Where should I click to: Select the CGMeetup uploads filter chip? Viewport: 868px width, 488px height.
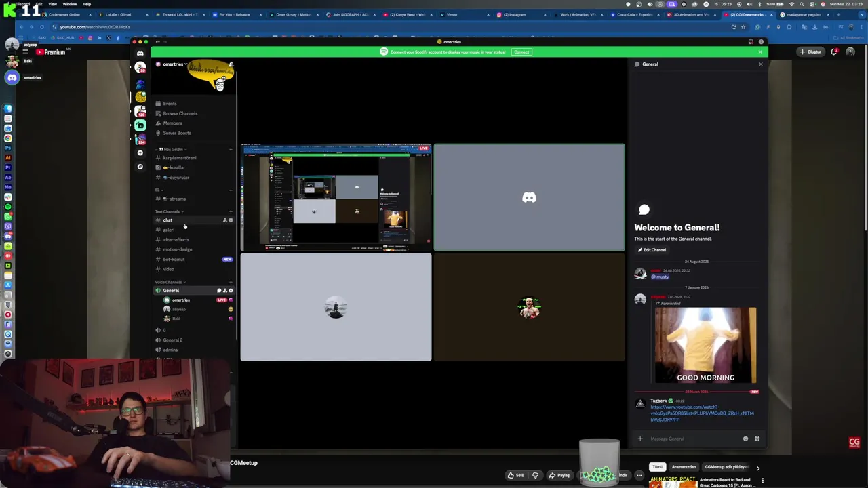[726, 467]
